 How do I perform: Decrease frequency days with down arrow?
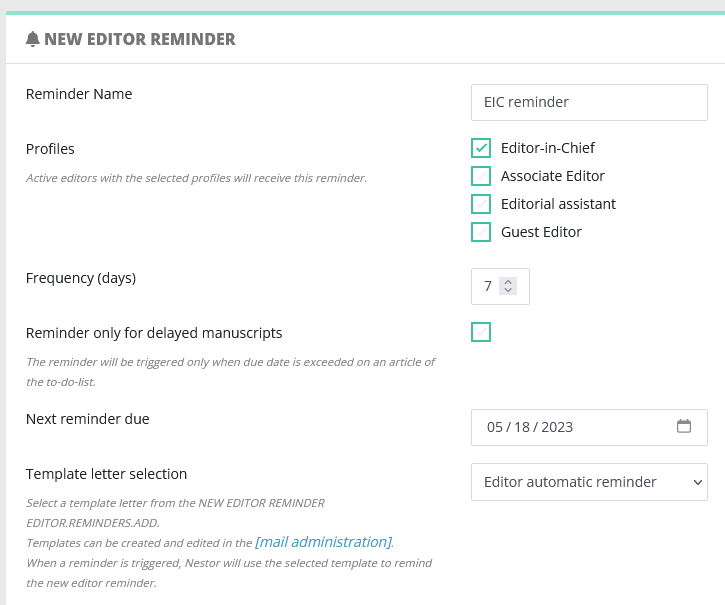click(508, 290)
